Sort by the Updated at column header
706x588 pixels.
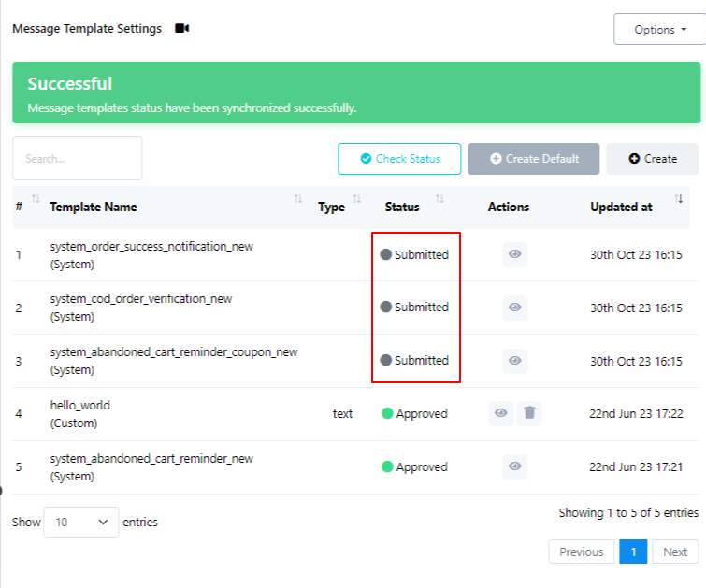click(621, 208)
